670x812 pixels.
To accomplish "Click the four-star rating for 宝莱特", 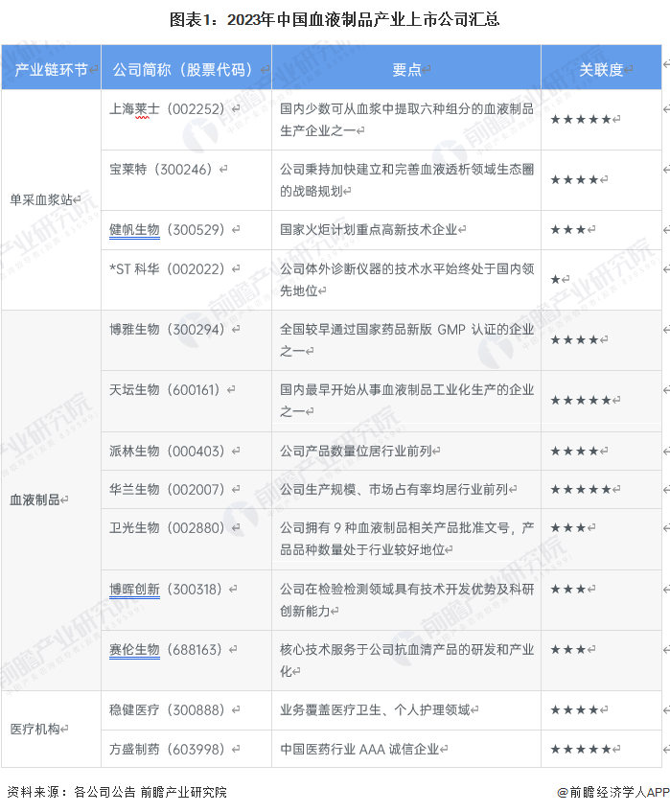I will (575, 180).
